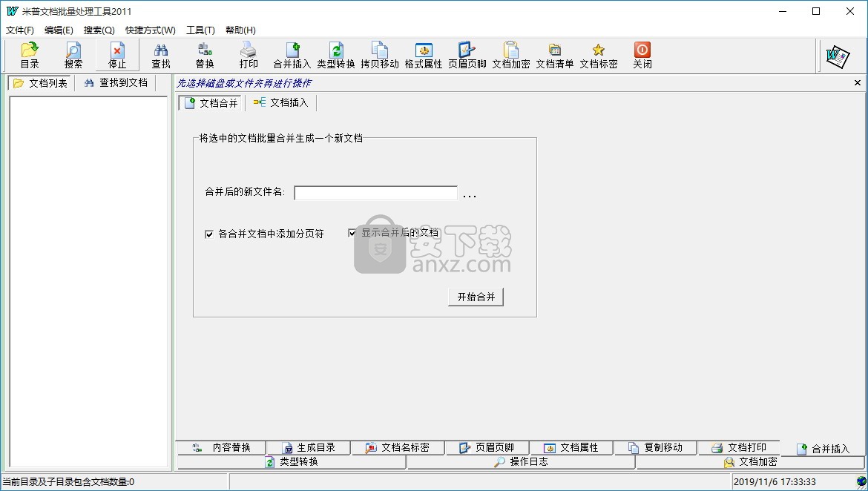The height and width of the screenshot is (491, 868).
Task: Open the 快捷方式(W) menu
Action: [x=150, y=30]
